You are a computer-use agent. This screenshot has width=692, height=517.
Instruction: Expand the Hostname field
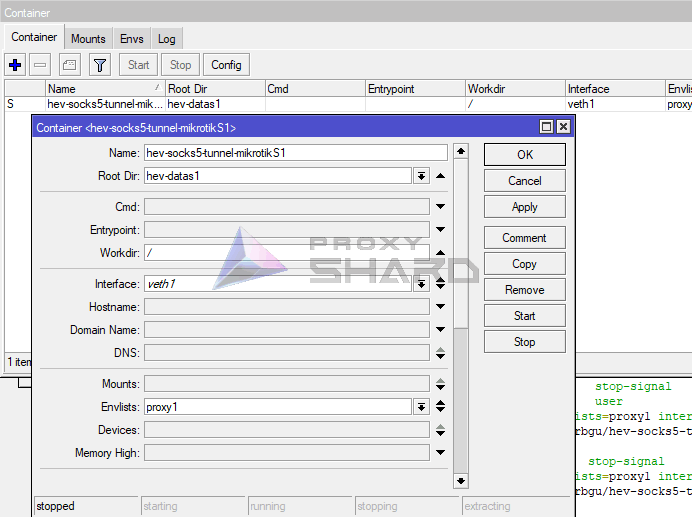[440, 307]
